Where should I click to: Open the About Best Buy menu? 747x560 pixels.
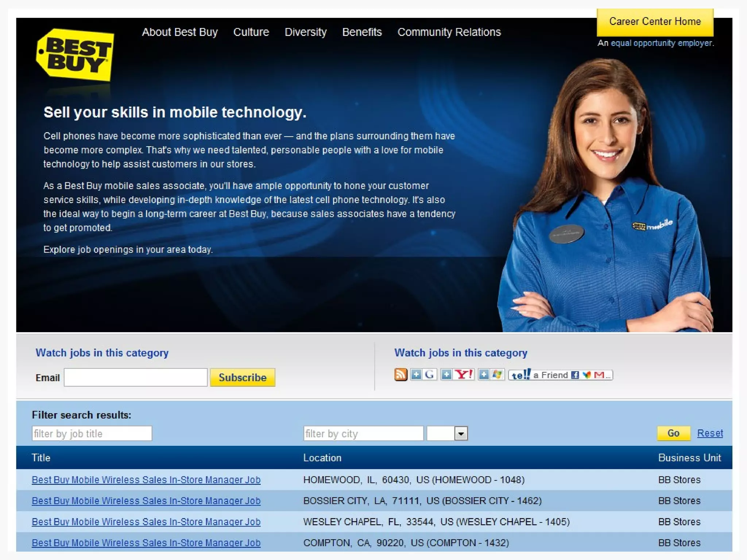(x=180, y=32)
